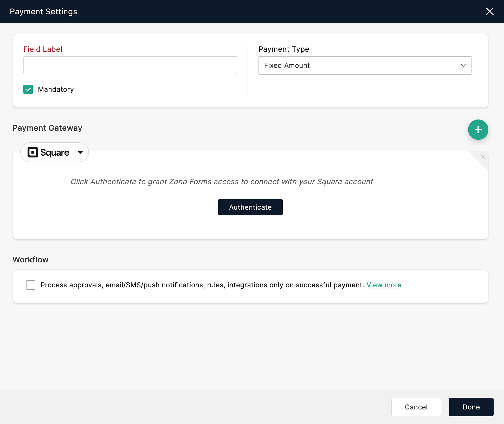Click into the Field Label input box

click(x=130, y=65)
